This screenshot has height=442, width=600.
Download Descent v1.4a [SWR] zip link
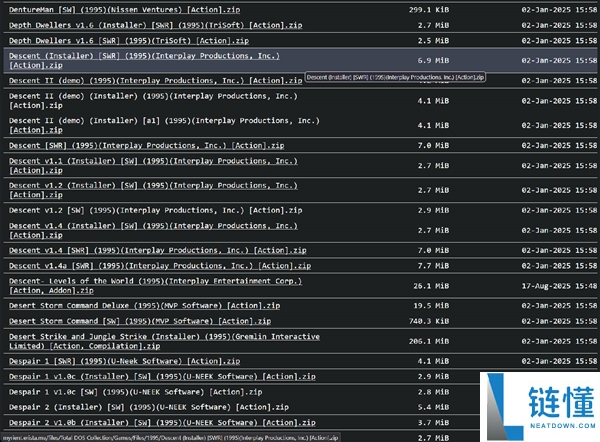(x=160, y=266)
